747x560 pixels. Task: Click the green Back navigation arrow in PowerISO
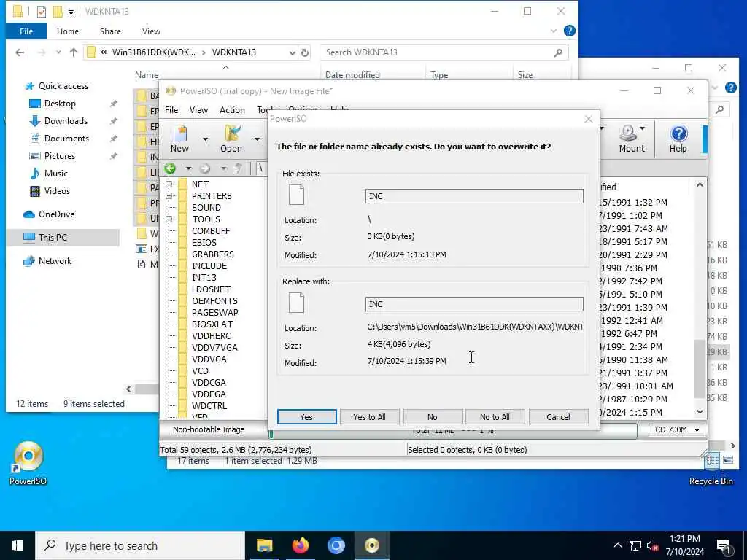[x=170, y=168]
